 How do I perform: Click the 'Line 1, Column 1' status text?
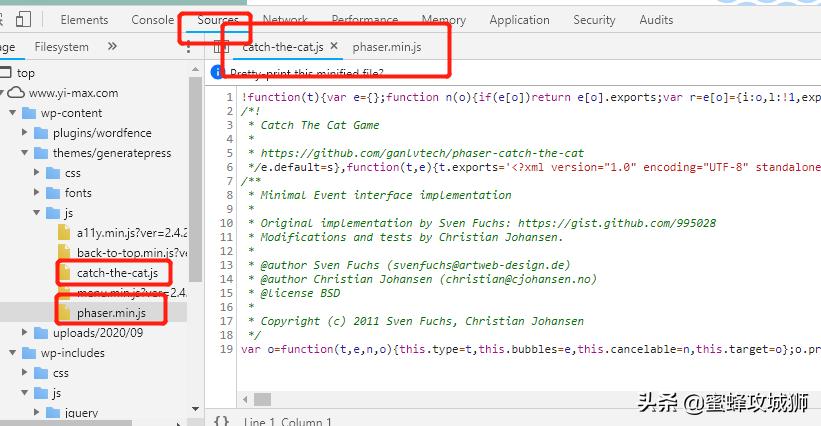coord(287,421)
